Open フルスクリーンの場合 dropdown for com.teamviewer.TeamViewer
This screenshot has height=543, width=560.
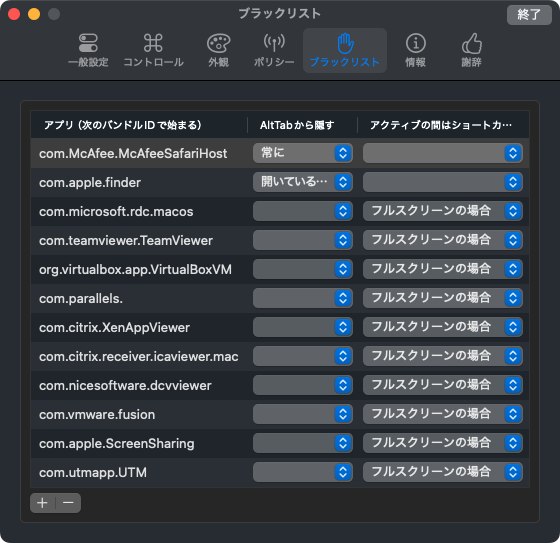point(443,240)
